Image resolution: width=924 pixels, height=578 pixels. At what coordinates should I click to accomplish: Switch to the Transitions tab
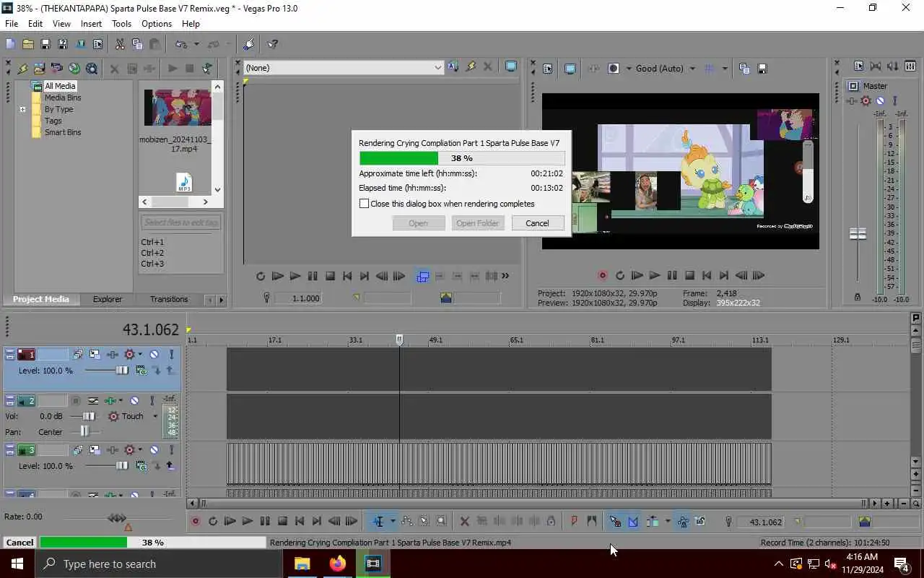169,299
